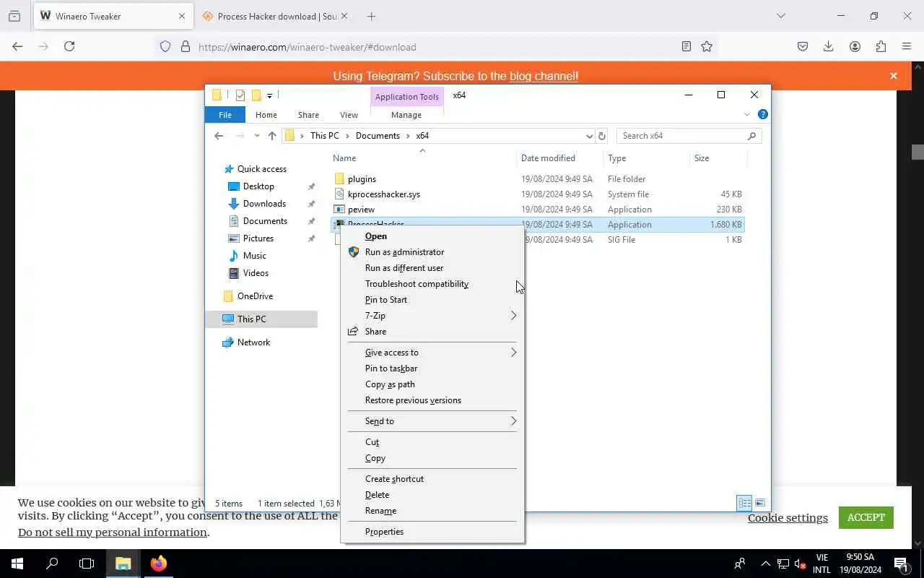
Task: Click Properties icon in quick access toolbar
Action: (240, 95)
